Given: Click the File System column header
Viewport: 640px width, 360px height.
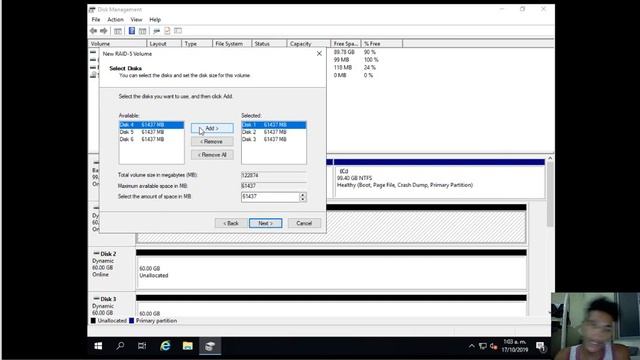Looking at the screenshot, I should pos(232,44).
